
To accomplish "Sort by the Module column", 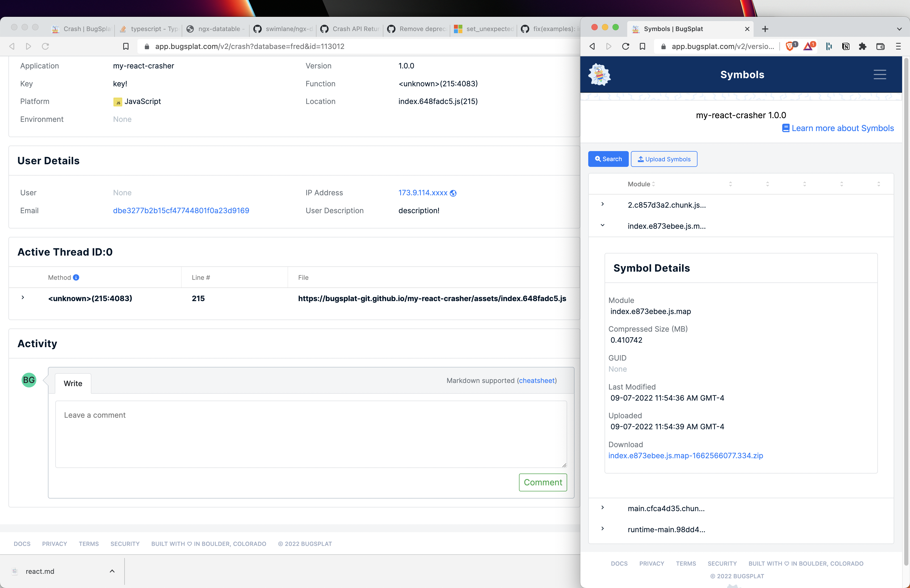I will coord(641,184).
